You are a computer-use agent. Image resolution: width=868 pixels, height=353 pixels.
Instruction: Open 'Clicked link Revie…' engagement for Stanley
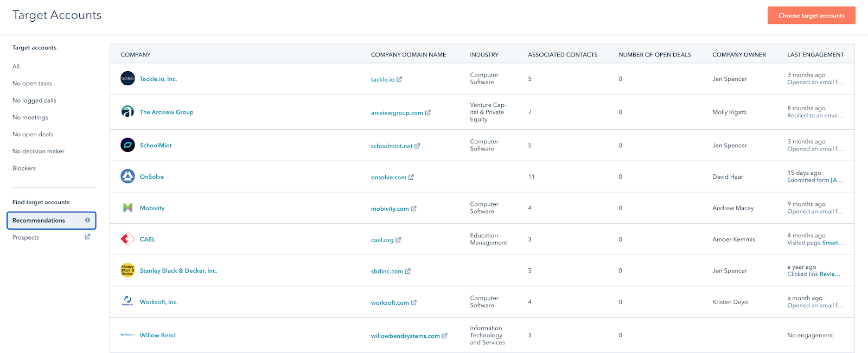[x=814, y=274]
